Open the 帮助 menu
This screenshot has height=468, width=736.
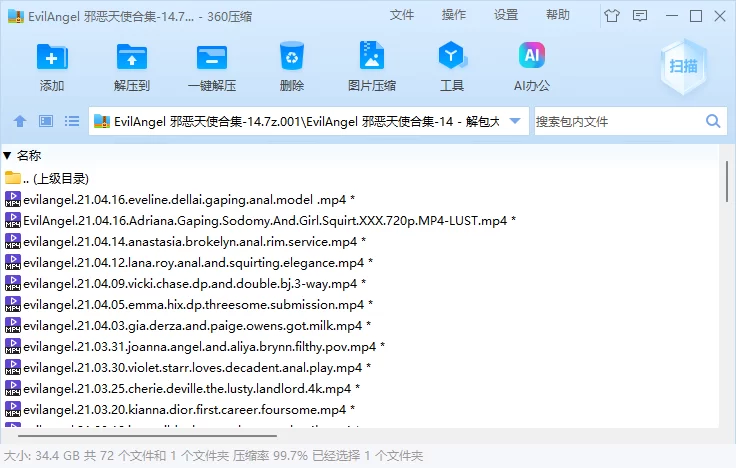point(558,15)
